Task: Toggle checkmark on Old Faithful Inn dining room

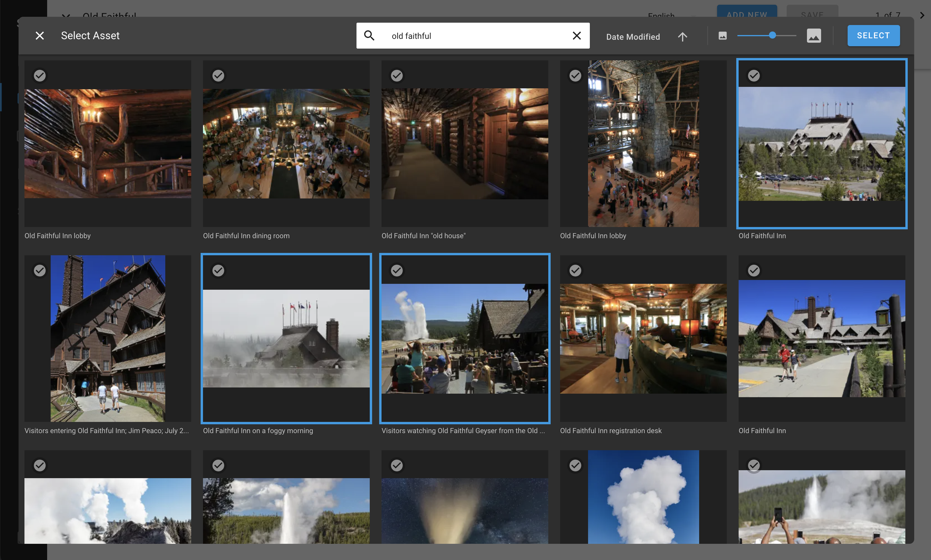Action: 218,75
